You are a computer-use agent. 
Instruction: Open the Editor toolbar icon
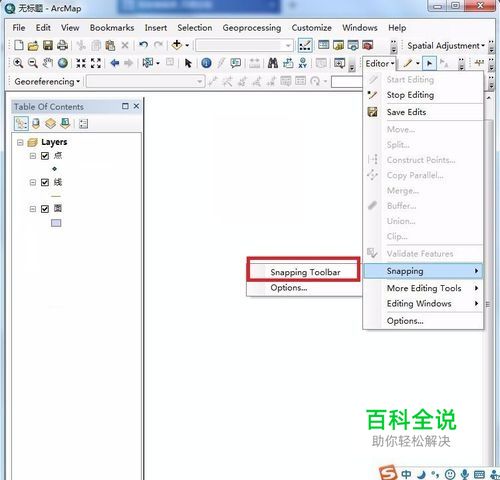point(305,46)
